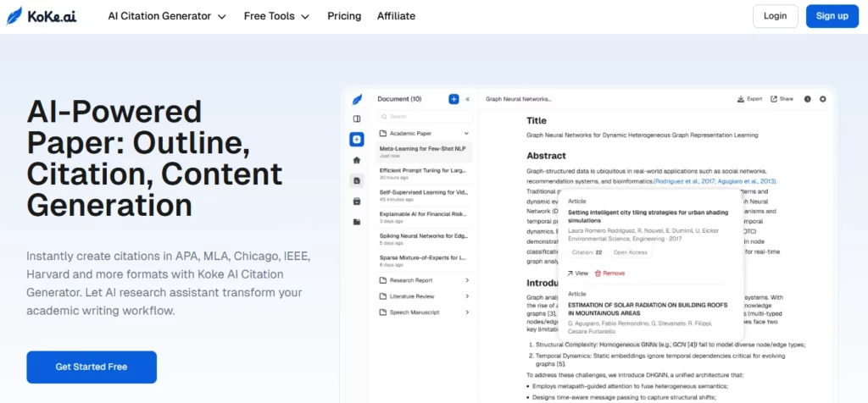This screenshot has height=403, width=868.
Task: Open the Affiliate nav item
Action: coord(396,16)
